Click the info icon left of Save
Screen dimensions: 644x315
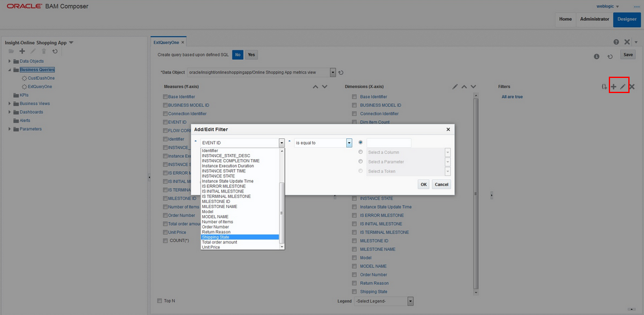[x=597, y=57]
